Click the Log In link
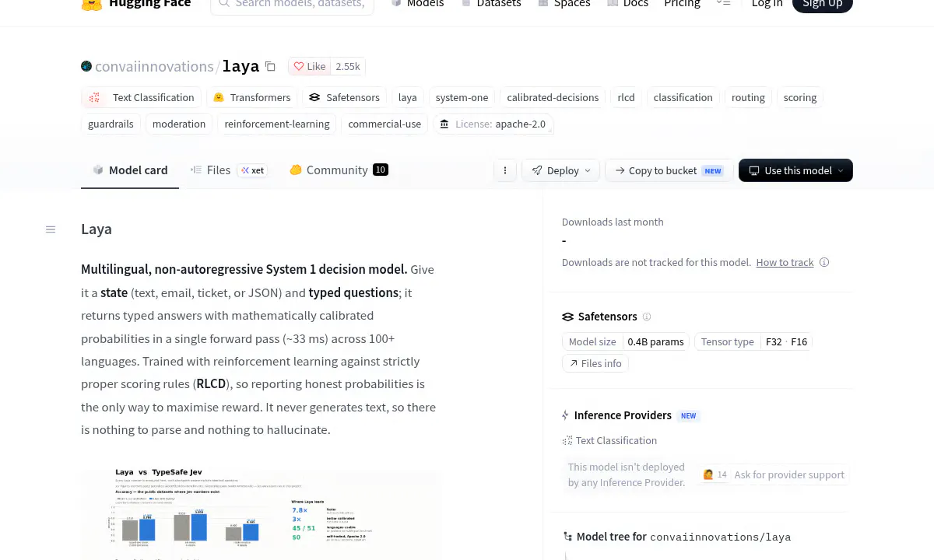934x560 pixels. click(x=767, y=4)
